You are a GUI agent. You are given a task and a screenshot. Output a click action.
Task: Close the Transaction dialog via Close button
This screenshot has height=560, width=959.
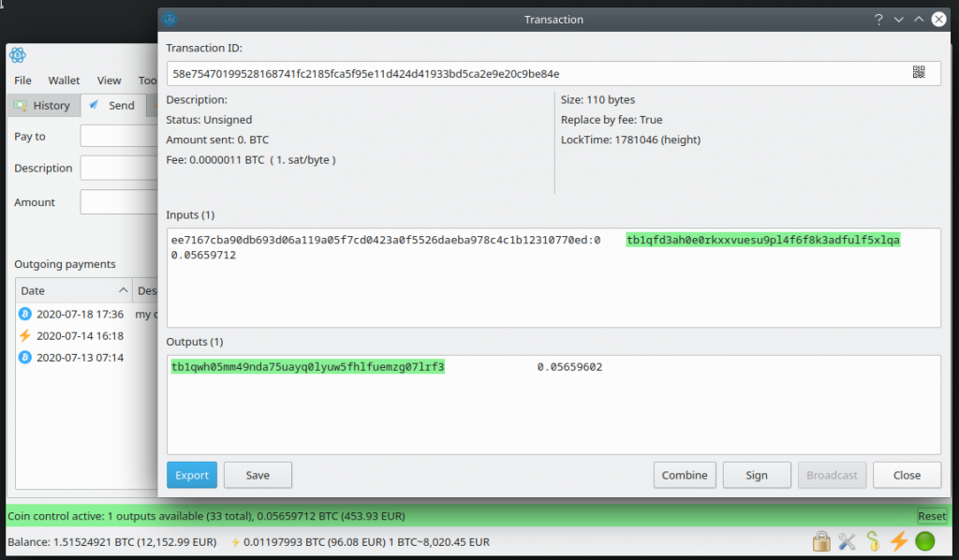(907, 475)
